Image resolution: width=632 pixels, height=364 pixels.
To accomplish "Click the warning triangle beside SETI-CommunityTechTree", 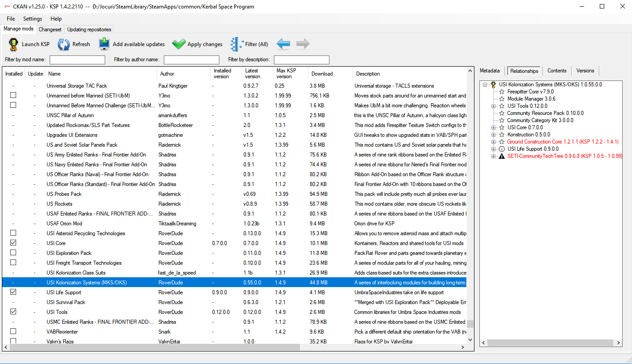I will click(502, 156).
